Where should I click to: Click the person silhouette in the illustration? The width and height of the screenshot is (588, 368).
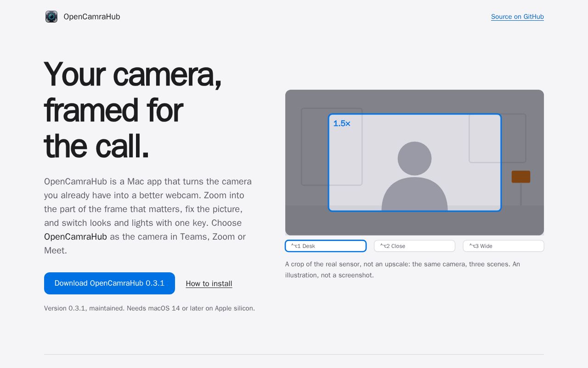click(415, 176)
